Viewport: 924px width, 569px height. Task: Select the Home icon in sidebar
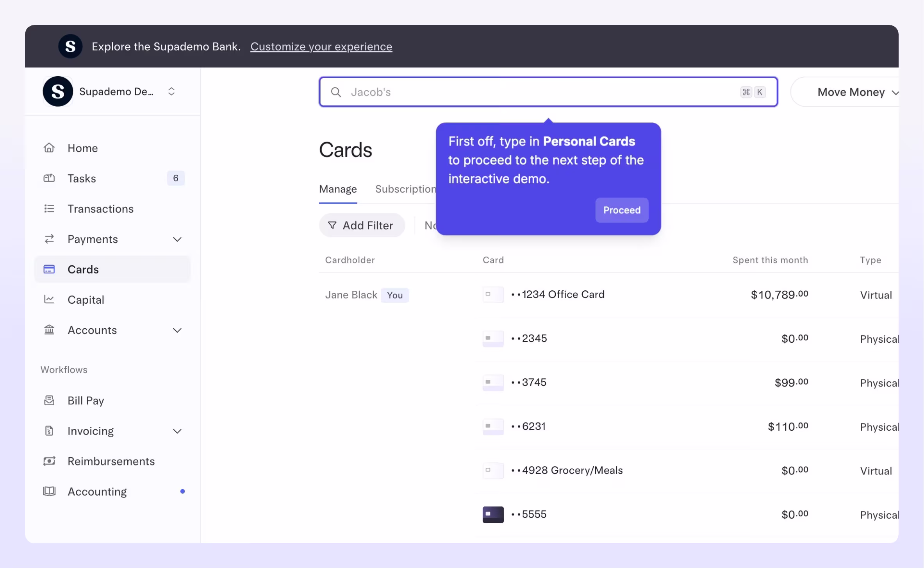coord(49,148)
